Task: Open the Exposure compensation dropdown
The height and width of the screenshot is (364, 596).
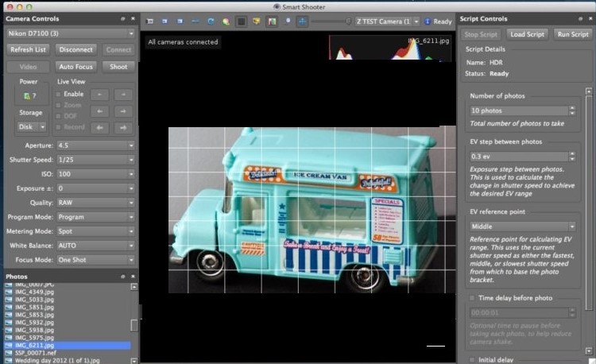Action: 96,188
